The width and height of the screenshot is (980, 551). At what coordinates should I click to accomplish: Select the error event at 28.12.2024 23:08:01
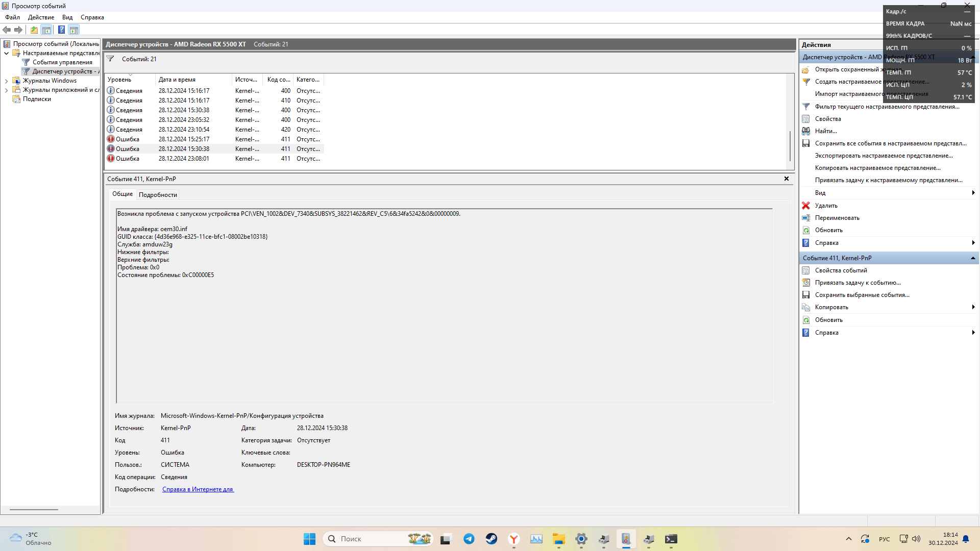(214, 159)
